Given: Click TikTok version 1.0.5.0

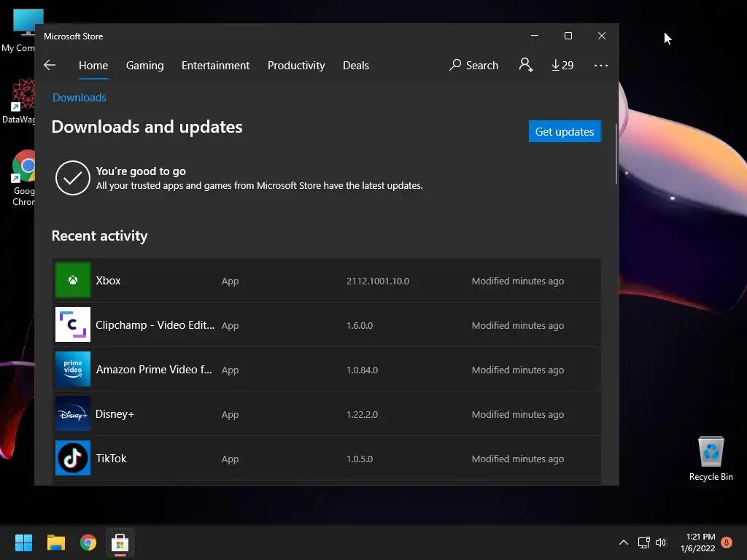Looking at the screenshot, I should [x=360, y=459].
